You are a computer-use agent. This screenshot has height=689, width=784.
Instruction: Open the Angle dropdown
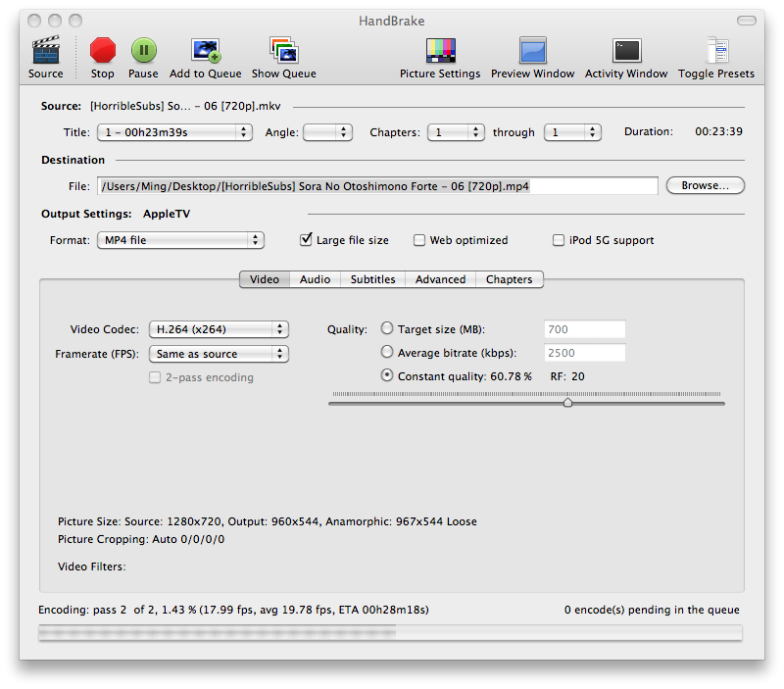tap(327, 132)
